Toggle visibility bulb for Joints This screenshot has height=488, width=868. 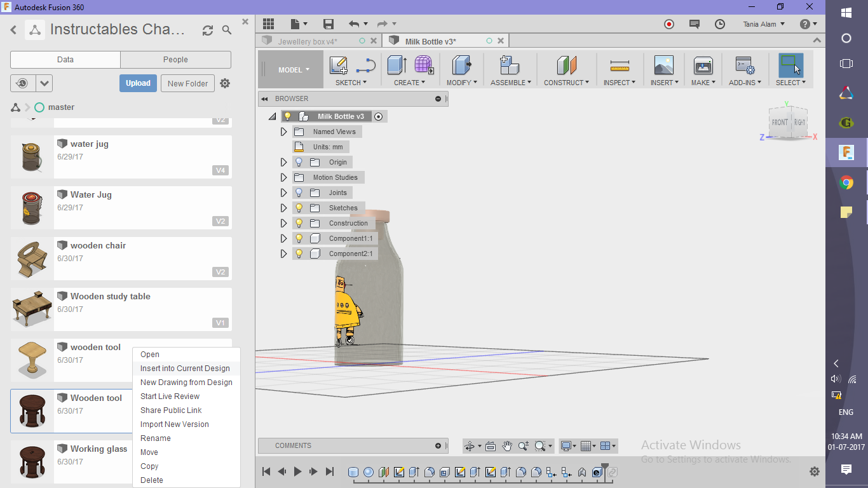click(299, 193)
